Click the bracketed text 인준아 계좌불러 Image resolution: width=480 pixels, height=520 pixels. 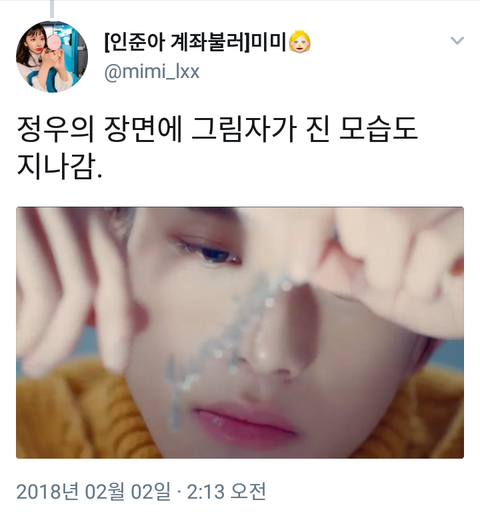coord(177,42)
